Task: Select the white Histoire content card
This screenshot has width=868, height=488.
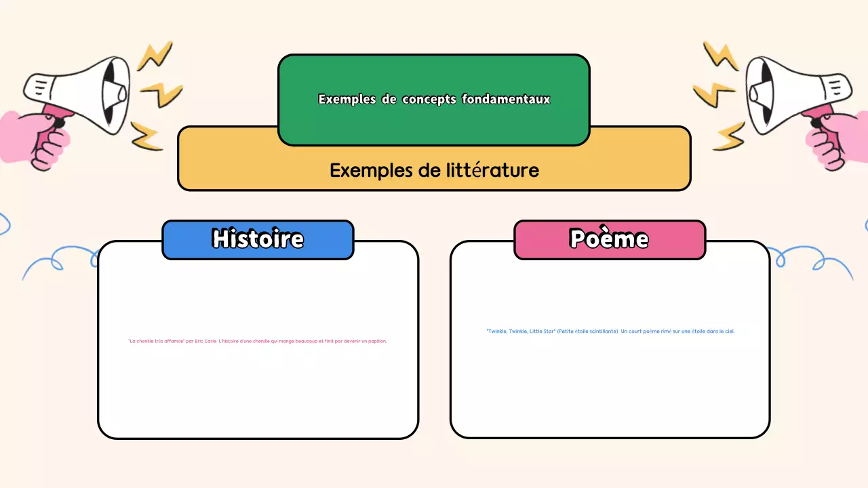Action: pos(258,393)
